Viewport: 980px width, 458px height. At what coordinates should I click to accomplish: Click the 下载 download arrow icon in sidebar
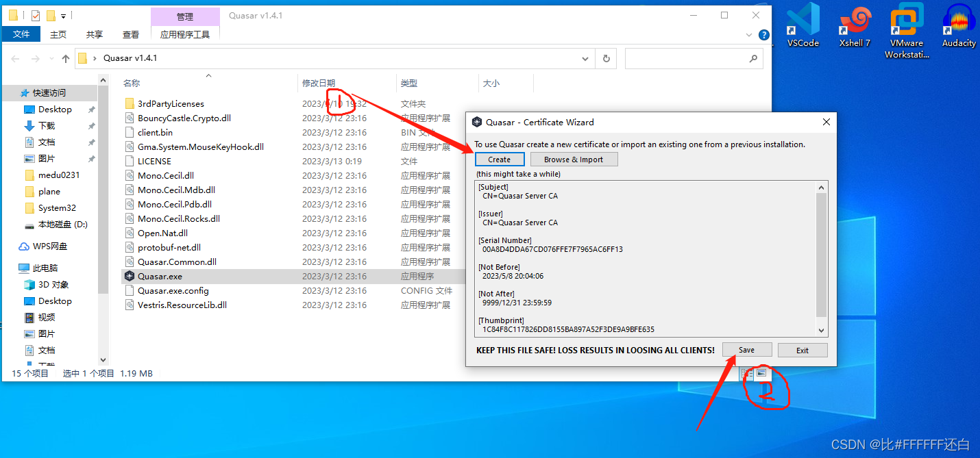click(29, 125)
